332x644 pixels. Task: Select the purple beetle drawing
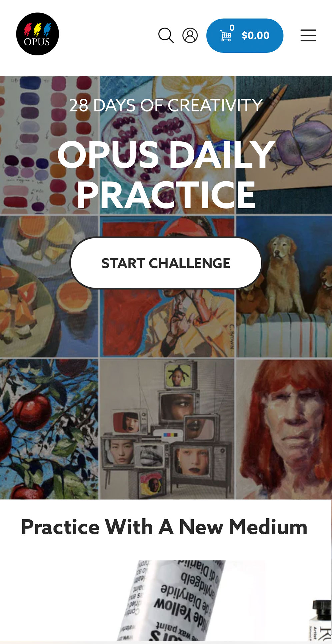284,145
